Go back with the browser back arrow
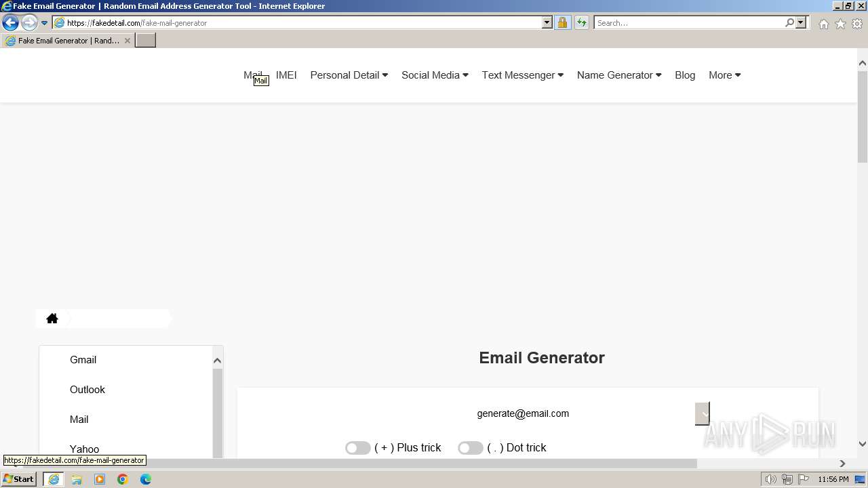Viewport: 868px width, 488px height. click(x=10, y=23)
